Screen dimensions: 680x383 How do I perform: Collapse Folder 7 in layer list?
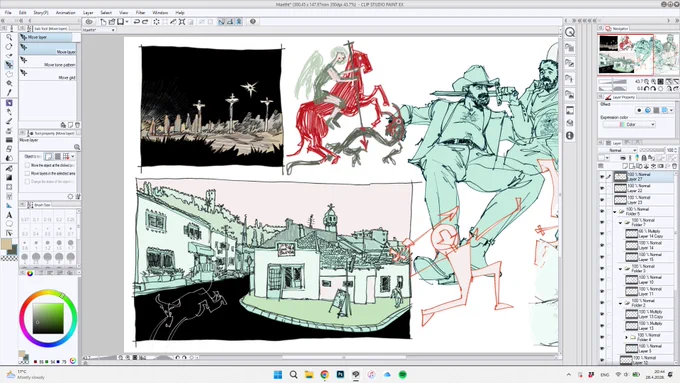620,223
